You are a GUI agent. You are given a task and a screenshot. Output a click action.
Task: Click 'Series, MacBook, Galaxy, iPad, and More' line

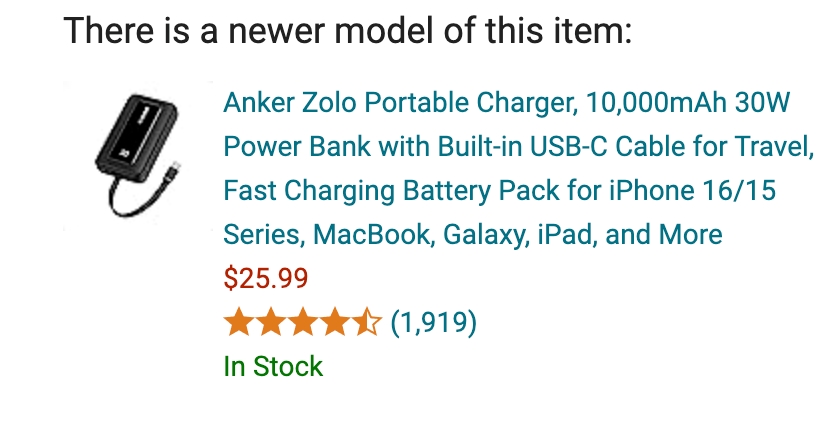point(473,234)
